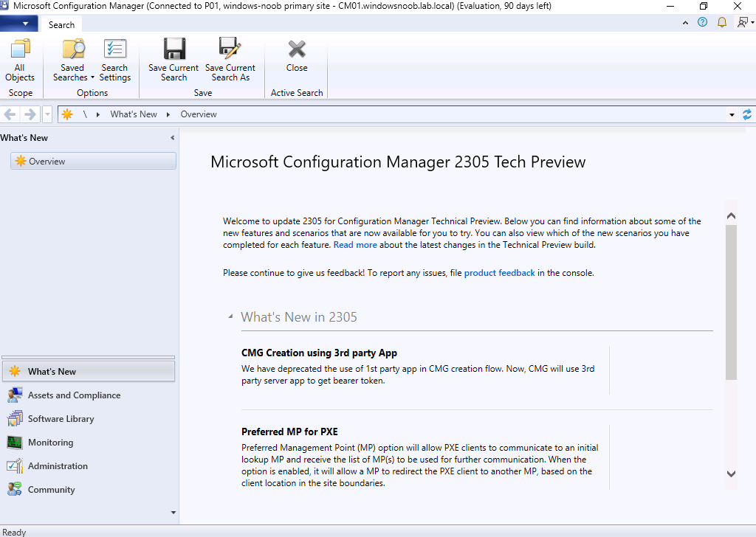Click the What's New breadcrumb
Image resolution: width=756 pixels, height=537 pixels.
pyautogui.click(x=134, y=114)
